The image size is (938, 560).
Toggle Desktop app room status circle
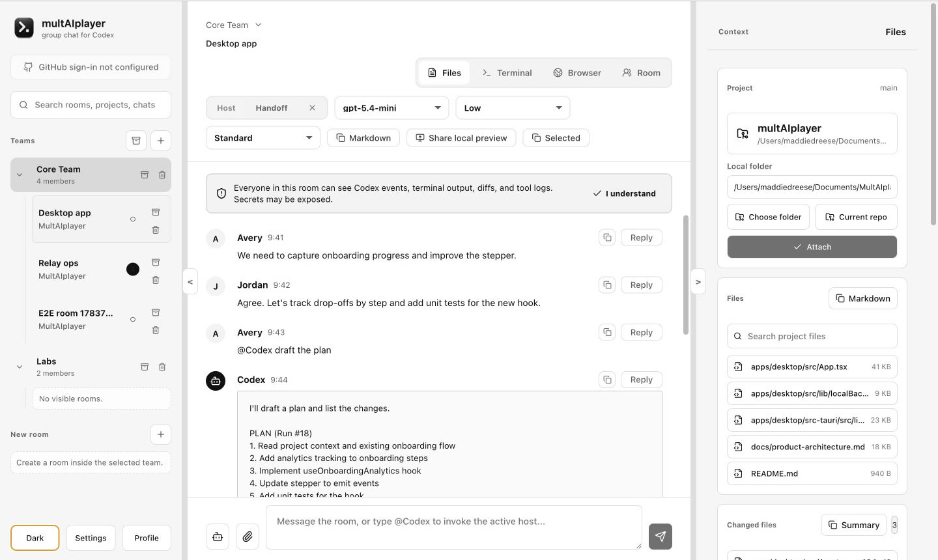point(133,219)
